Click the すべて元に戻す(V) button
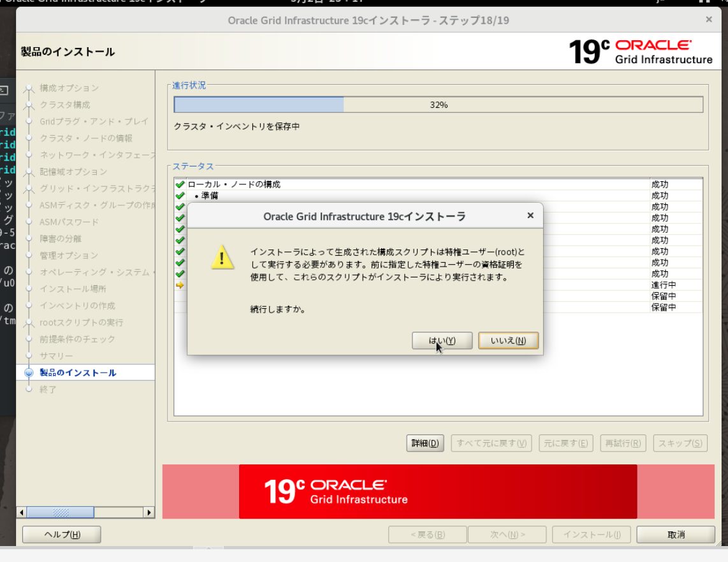This screenshot has height=562, width=728. [491, 443]
